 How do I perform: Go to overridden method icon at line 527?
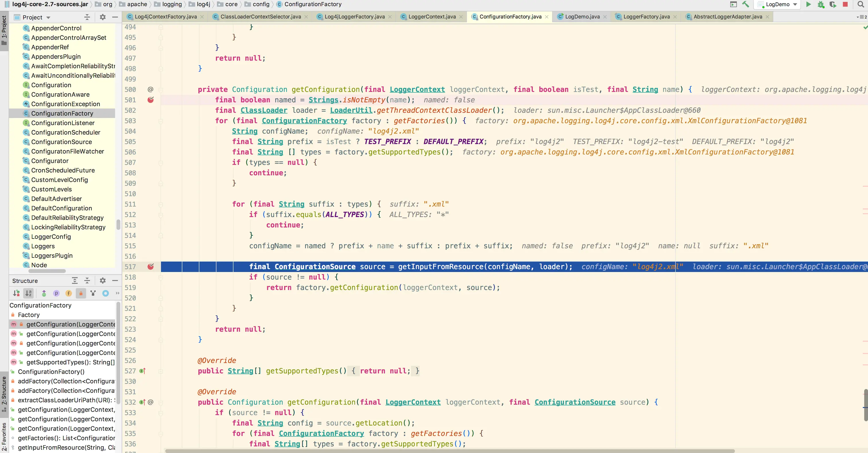[x=142, y=371]
